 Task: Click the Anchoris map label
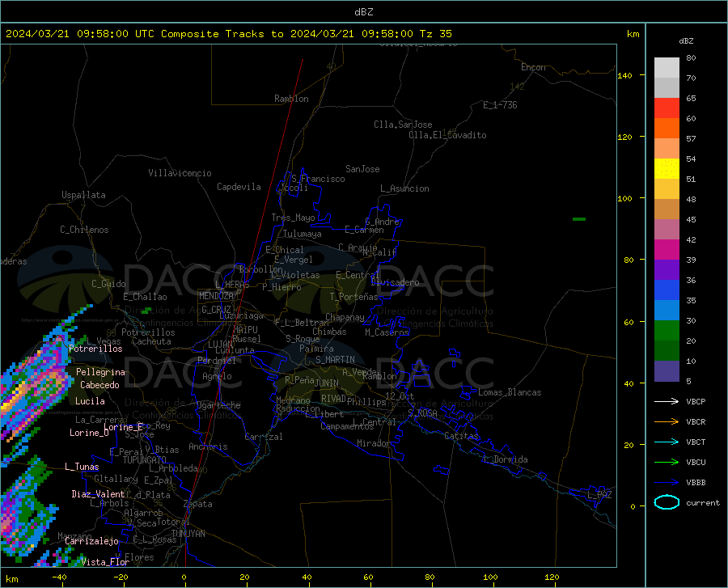(x=208, y=447)
